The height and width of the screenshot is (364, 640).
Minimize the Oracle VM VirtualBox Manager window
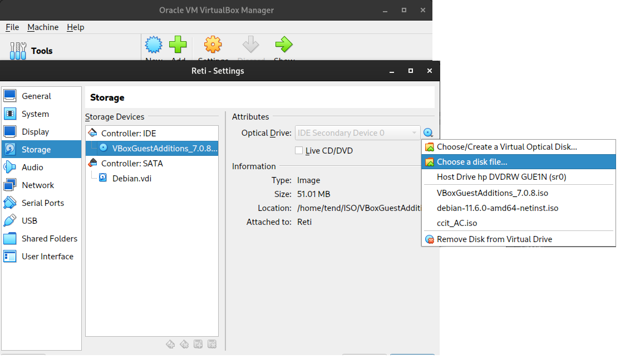[385, 10]
